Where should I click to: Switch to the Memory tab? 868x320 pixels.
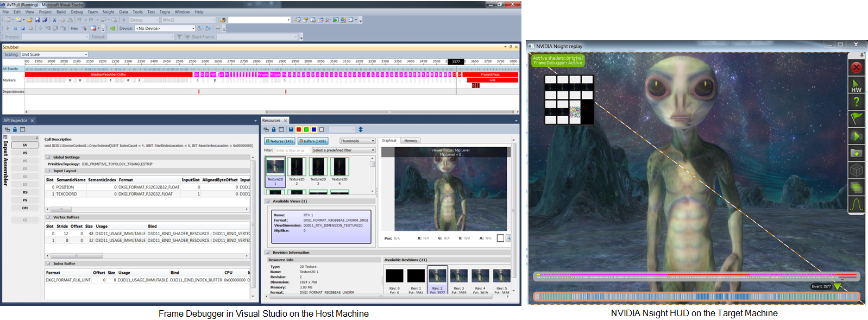(x=411, y=141)
